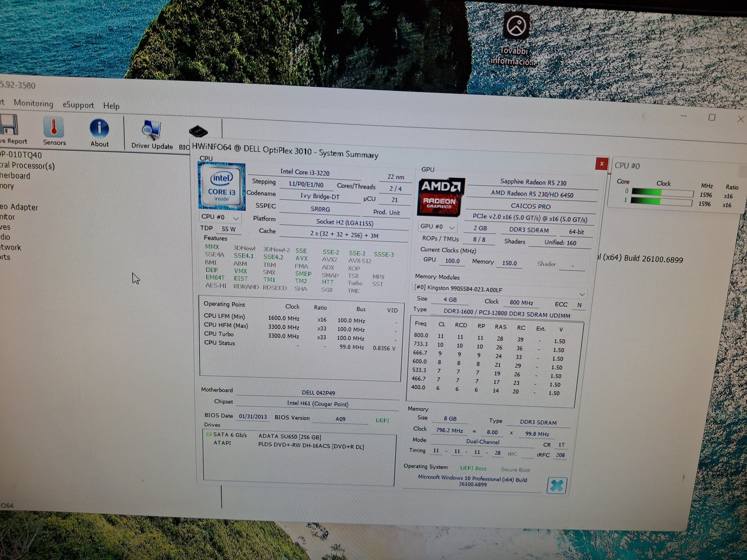Image resolution: width=747 pixels, height=560 pixels.
Task: Launch Driver Update from the toolbar
Action: click(x=152, y=134)
